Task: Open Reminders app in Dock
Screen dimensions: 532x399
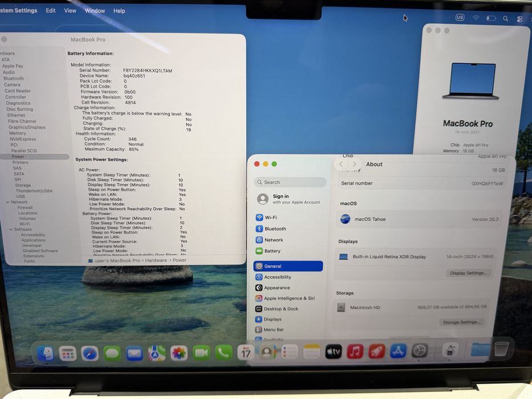Action: [x=290, y=352]
